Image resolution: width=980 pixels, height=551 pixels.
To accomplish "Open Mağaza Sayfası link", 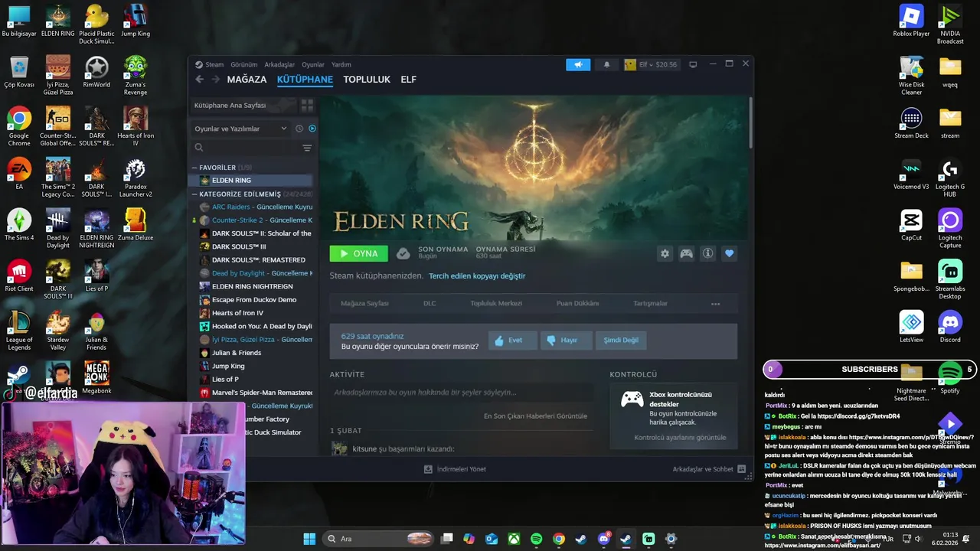I will [x=364, y=304].
